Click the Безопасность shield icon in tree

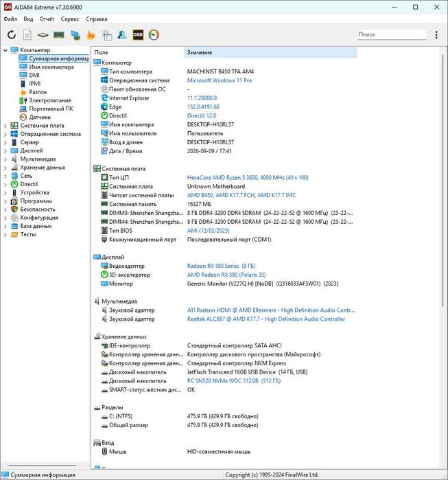14,209
